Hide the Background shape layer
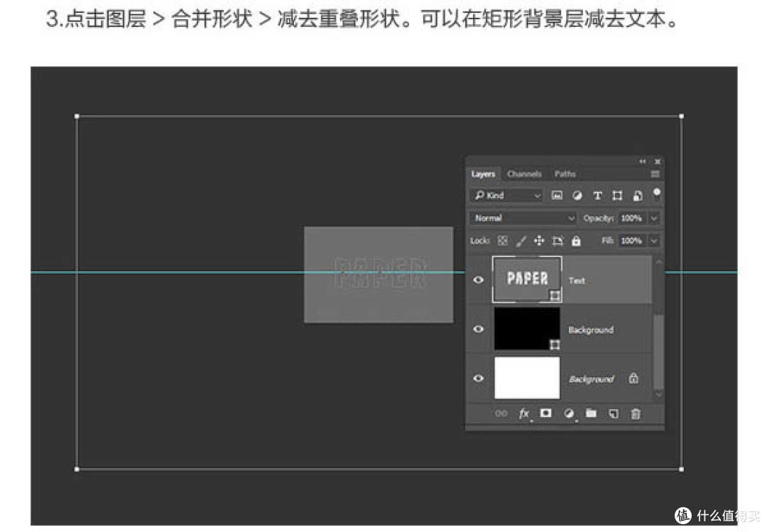The width and height of the screenshot is (767, 532). click(x=479, y=329)
